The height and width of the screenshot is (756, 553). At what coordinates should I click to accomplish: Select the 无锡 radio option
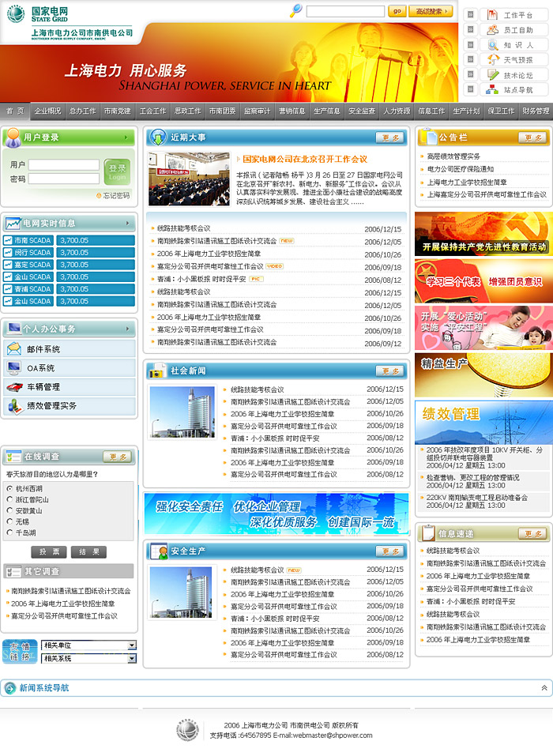point(9,521)
